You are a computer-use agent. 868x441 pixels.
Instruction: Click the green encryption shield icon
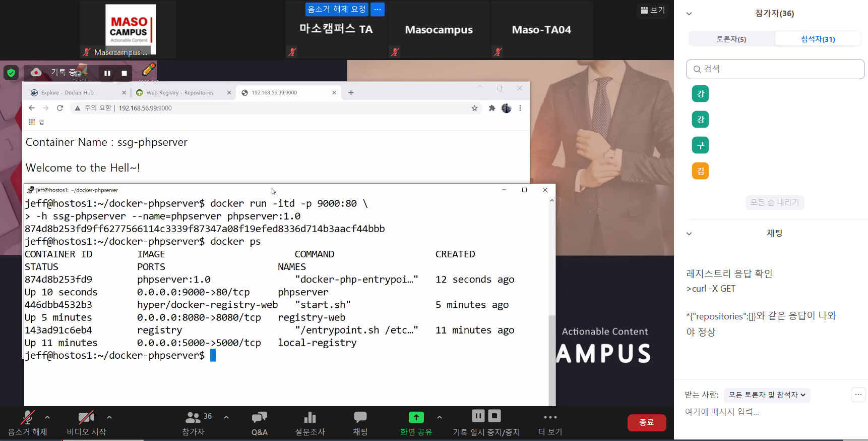click(11, 73)
